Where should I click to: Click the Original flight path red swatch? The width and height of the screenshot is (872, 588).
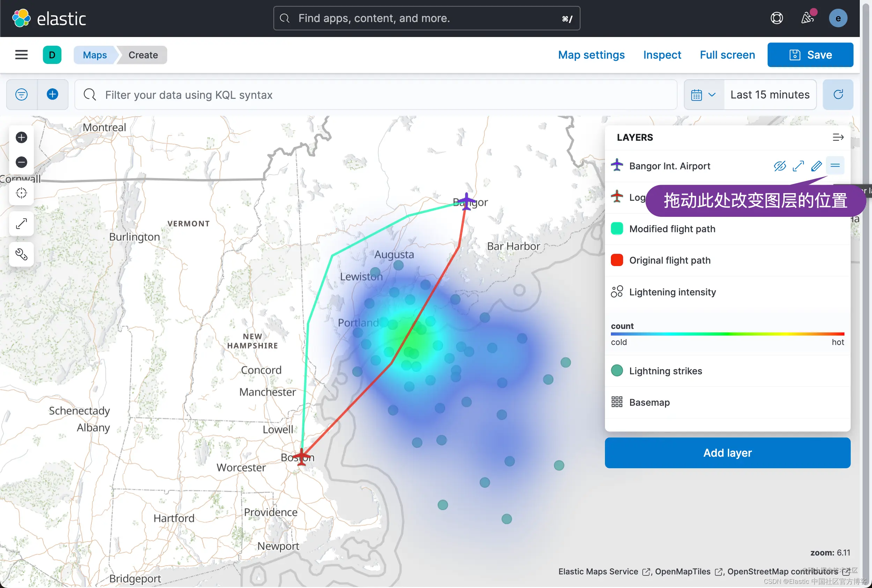tap(617, 260)
